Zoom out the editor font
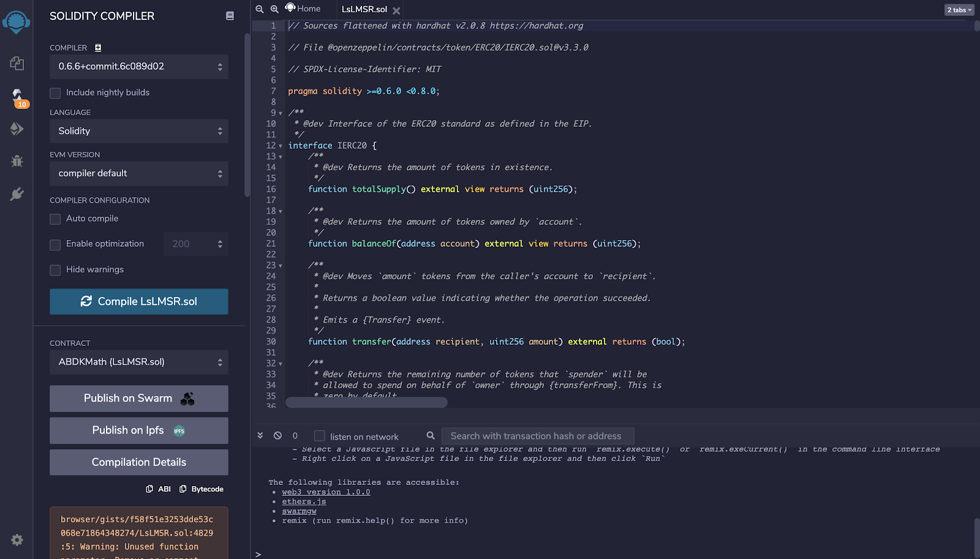980x559 pixels. point(260,9)
